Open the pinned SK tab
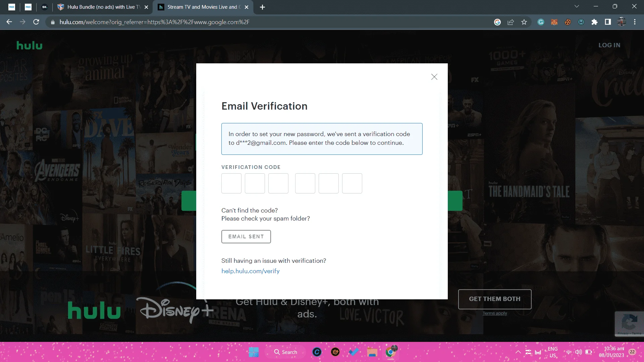 [45, 7]
